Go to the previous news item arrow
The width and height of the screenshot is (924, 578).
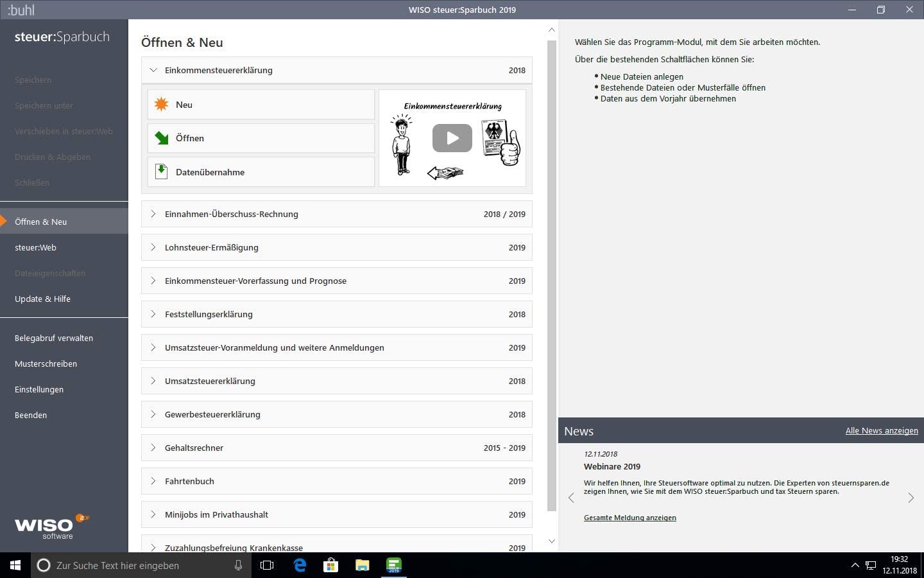coord(571,498)
